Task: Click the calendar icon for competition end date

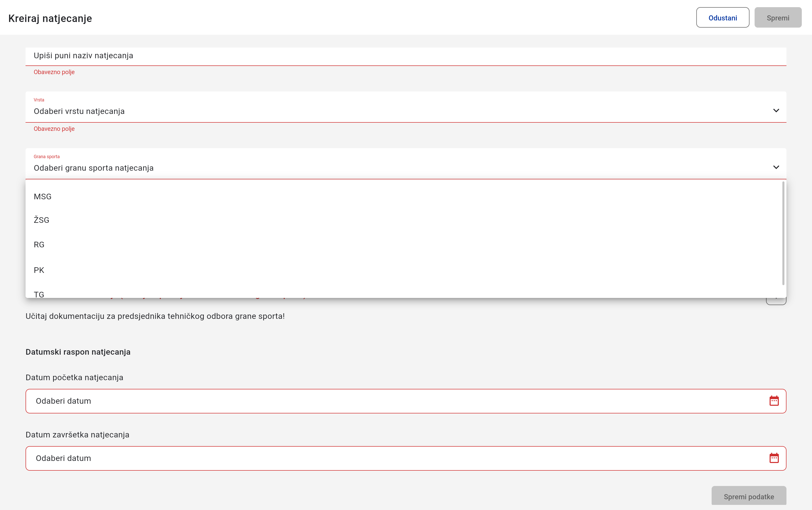Action: tap(774, 458)
